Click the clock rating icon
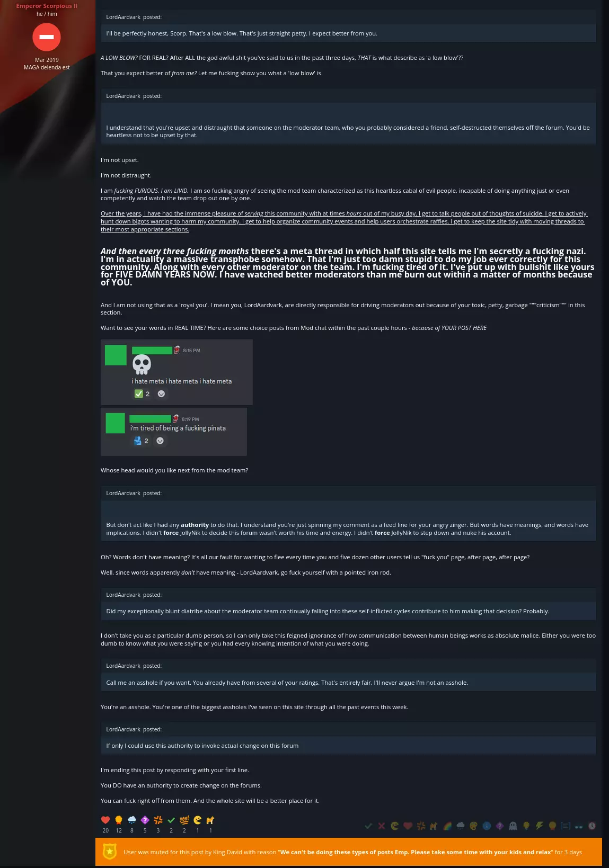The image size is (609, 868). (x=592, y=826)
